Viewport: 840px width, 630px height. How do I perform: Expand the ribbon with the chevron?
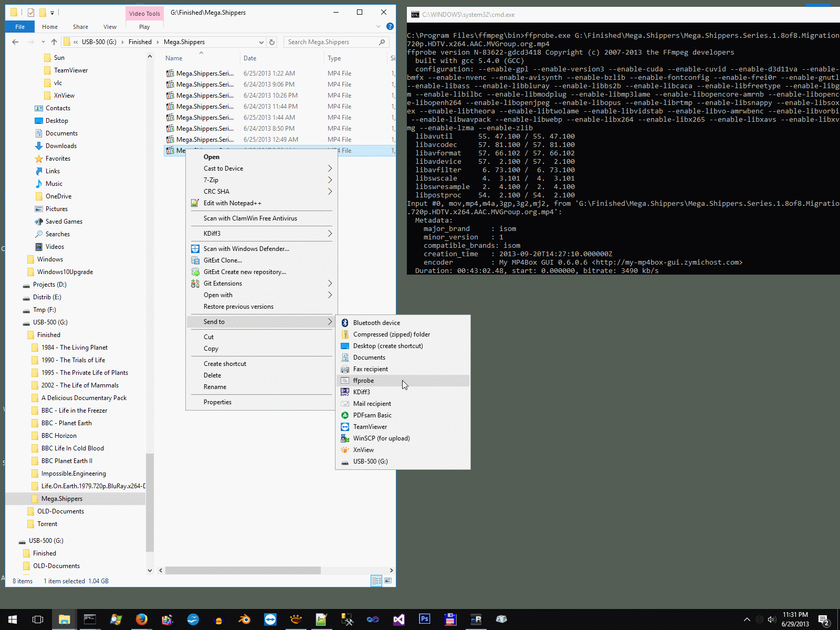pyautogui.click(x=379, y=26)
